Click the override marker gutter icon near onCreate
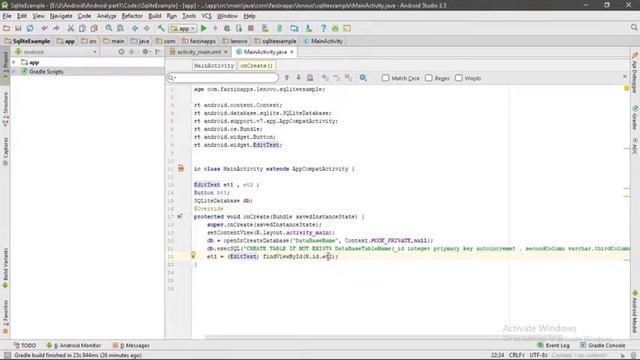 point(180,216)
